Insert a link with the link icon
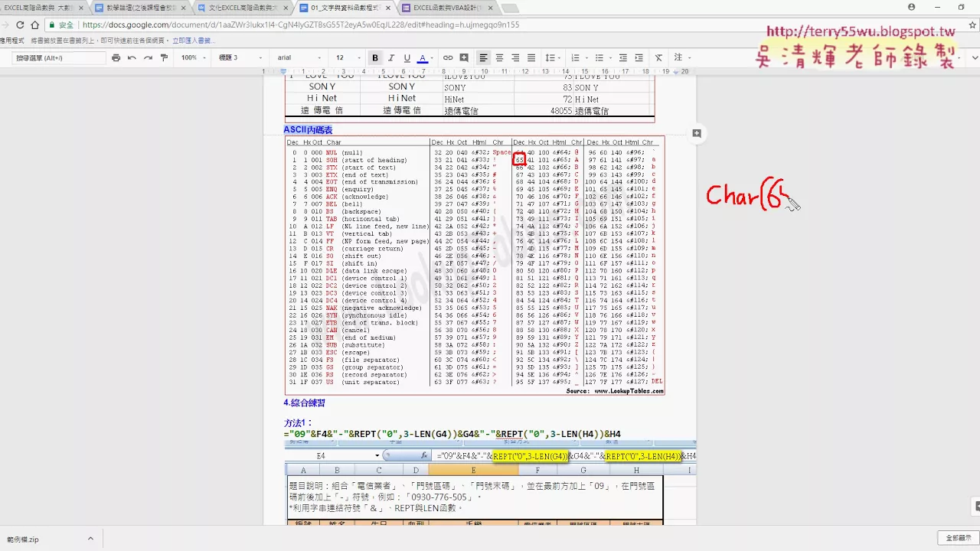The height and width of the screenshot is (551, 980). coord(448,58)
